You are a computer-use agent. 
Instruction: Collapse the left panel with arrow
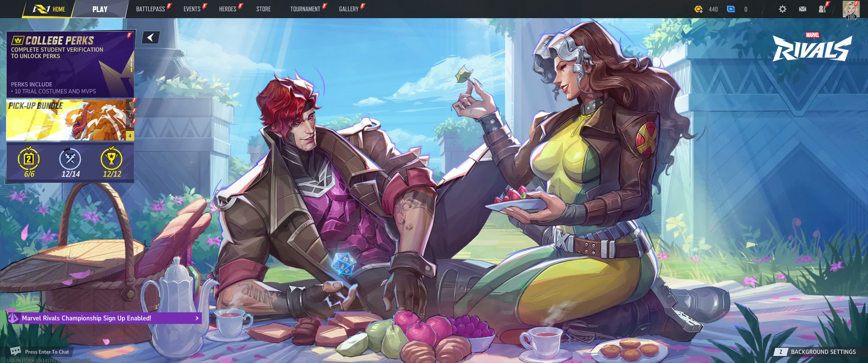click(150, 37)
